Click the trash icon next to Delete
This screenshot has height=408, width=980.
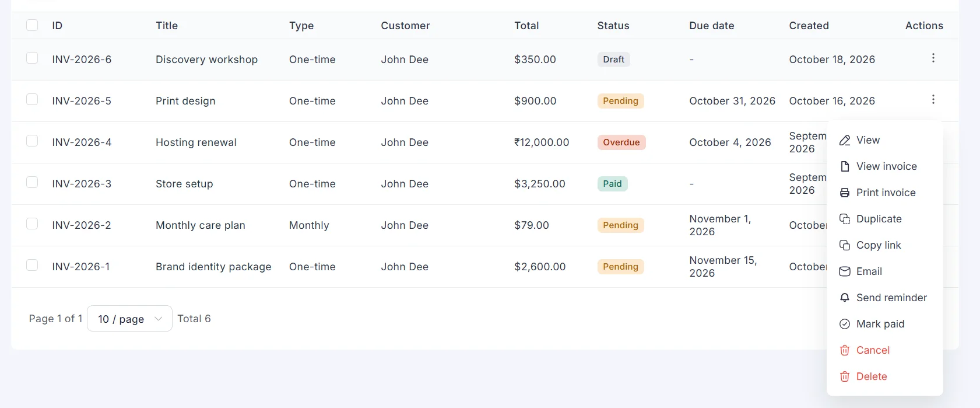tap(844, 376)
